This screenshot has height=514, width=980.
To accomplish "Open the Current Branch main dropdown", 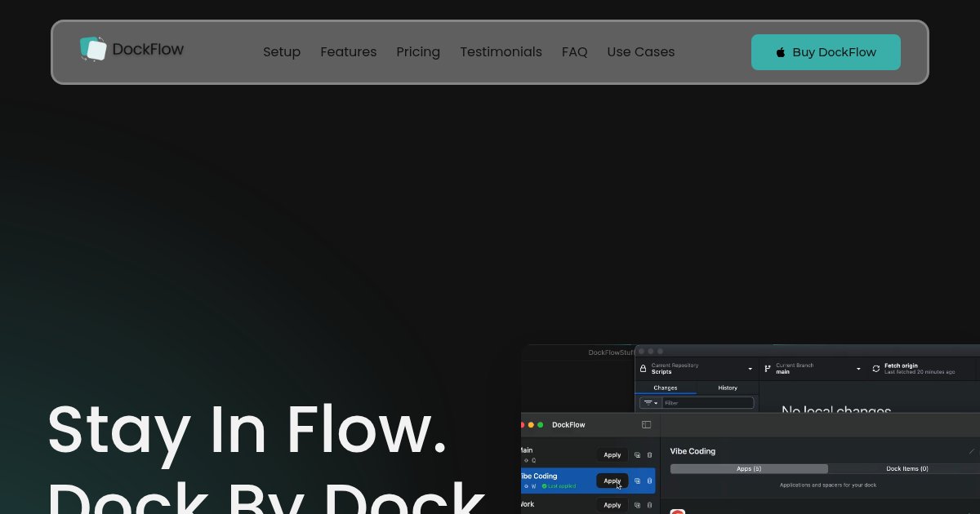I will click(x=813, y=369).
